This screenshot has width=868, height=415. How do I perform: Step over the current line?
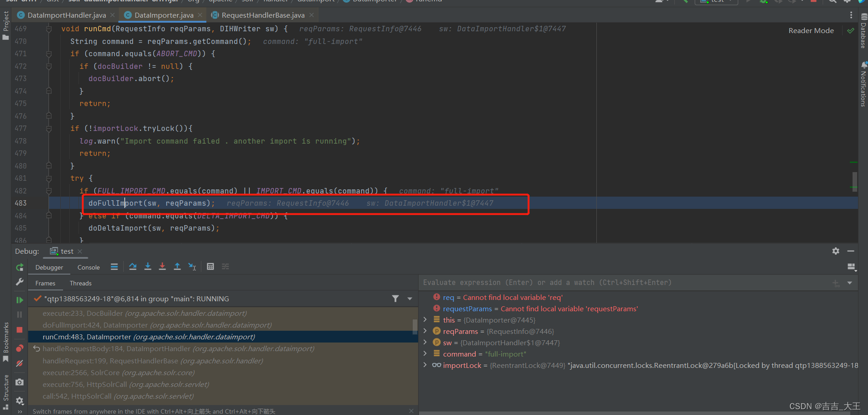(x=133, y=267)
